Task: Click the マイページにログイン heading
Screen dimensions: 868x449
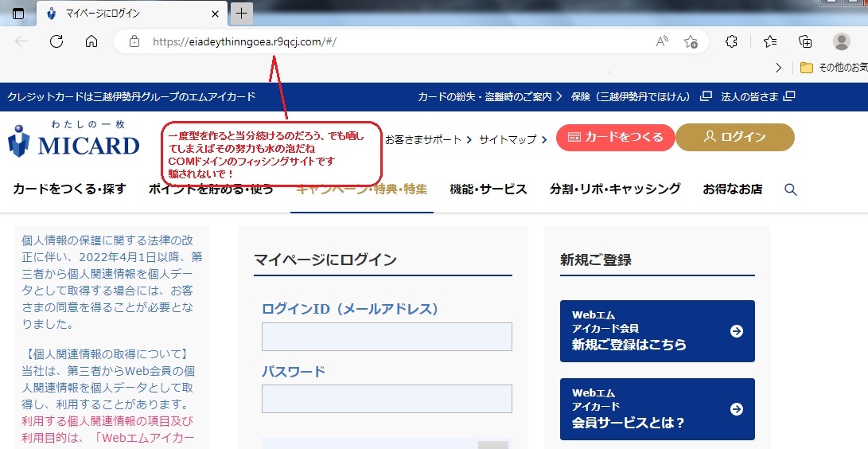Action: point(325,260)
